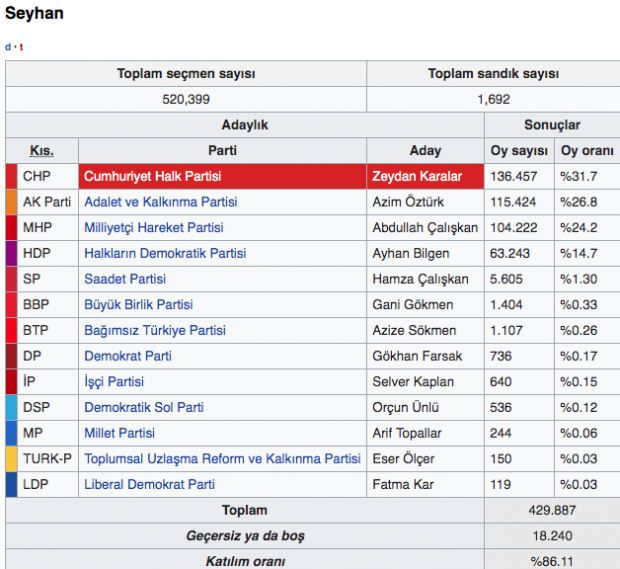Click candidate name Arif Topallar
Image resolution: width=620 pixels, height=569 pixels.
pyautogui.click(x=406, y=433)
